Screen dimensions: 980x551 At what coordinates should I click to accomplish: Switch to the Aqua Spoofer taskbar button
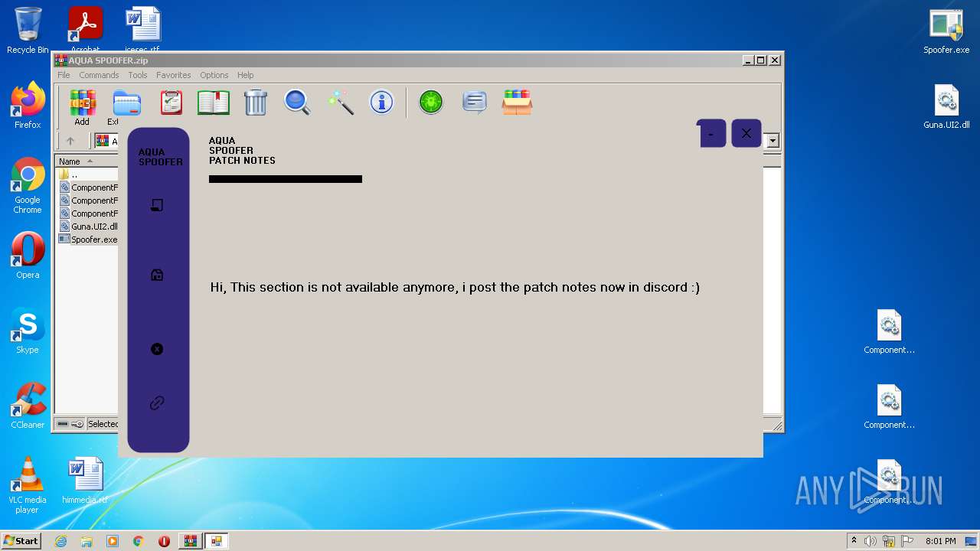pyautogui.click(x=217, y=541)
